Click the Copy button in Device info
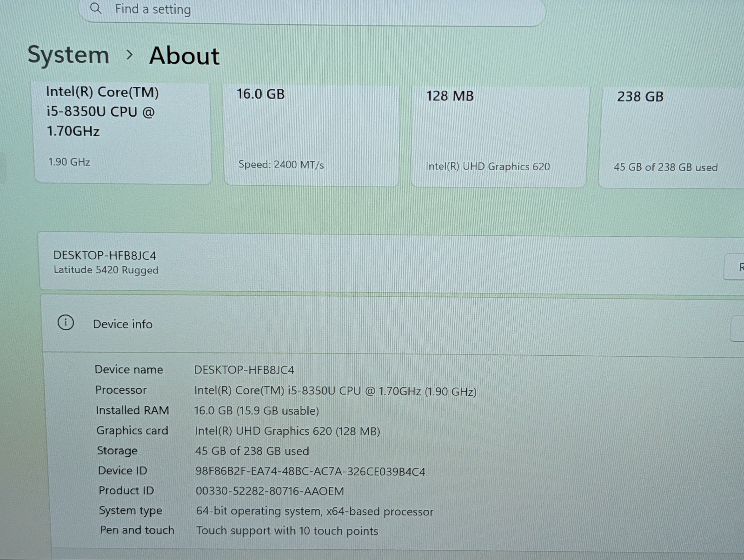 tap(738, 329)
